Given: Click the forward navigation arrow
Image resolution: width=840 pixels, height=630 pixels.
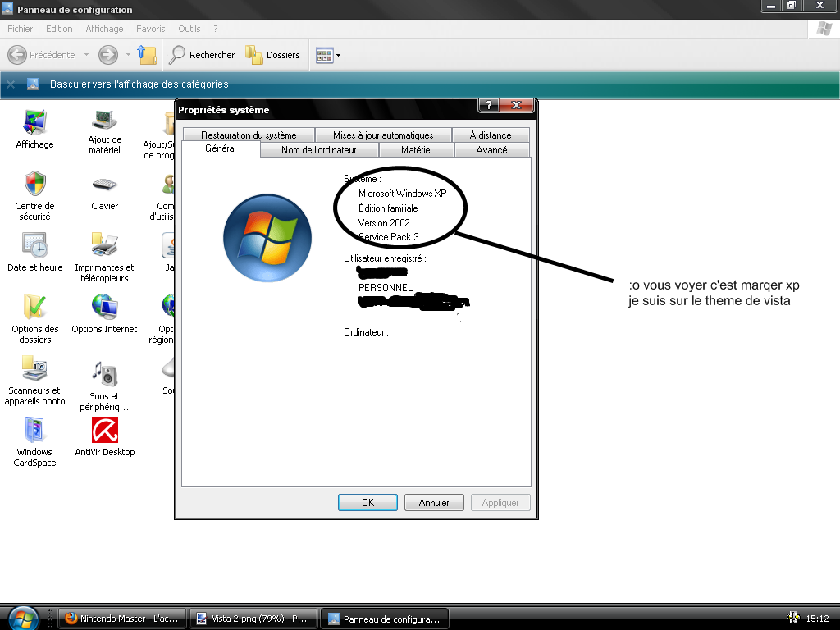Looking at the screenshot, I should [108, 55].
